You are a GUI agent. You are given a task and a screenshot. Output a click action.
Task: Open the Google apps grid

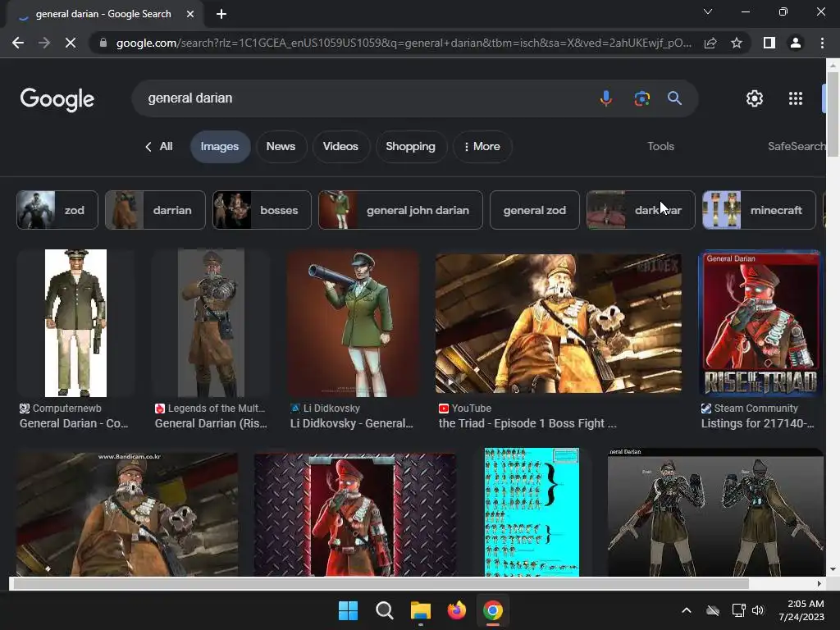[x=796, y=98]
